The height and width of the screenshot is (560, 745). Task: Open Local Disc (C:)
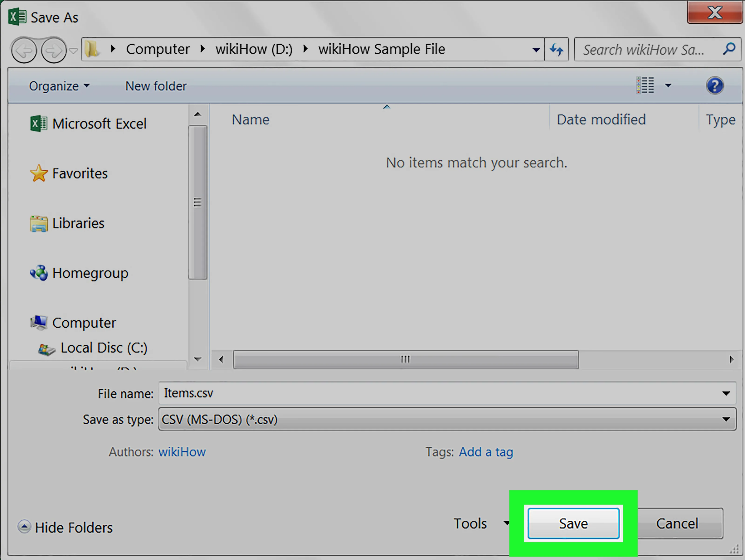click(x=104, y=347)
